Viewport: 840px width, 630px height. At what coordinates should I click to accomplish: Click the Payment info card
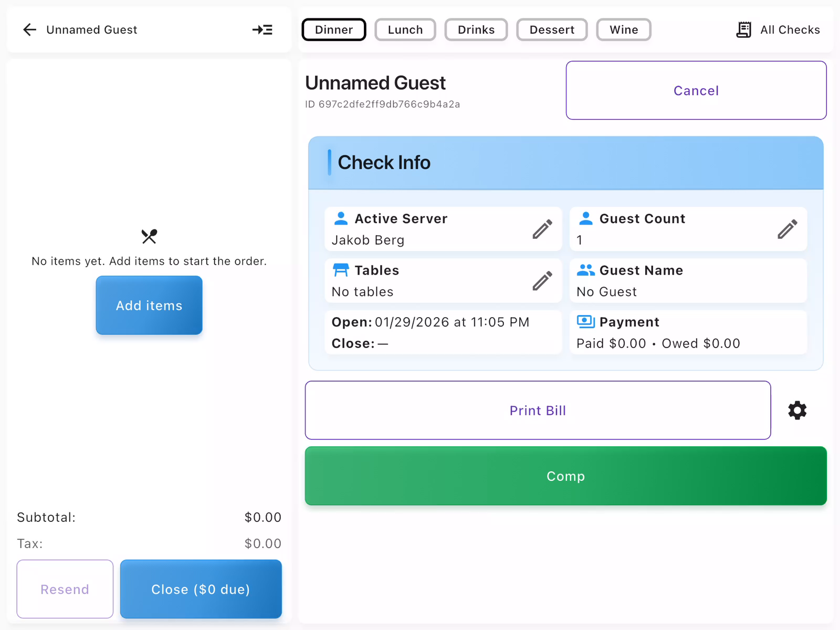click(688, 333)
